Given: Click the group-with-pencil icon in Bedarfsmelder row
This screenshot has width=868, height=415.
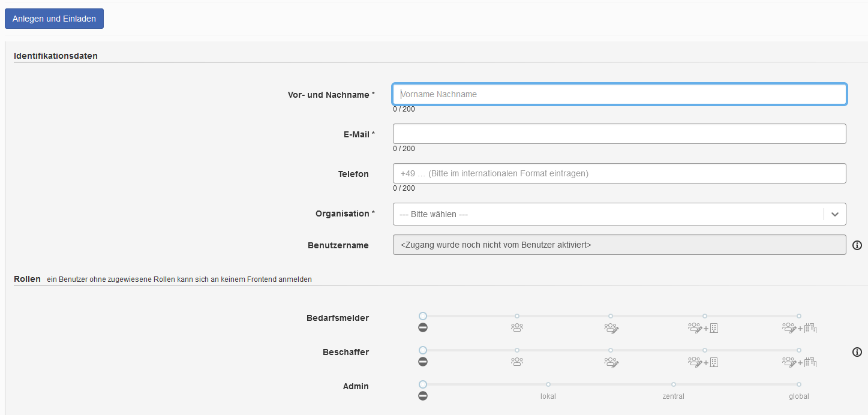Looking at the screenshot, I should pyautogui.click(x=611, y=328).
